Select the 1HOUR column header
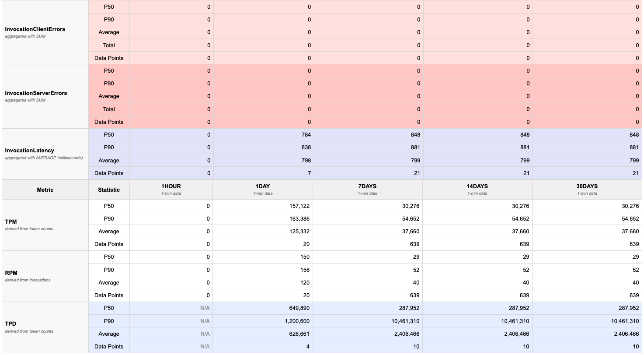644x355 pixels. click(171, 189)
